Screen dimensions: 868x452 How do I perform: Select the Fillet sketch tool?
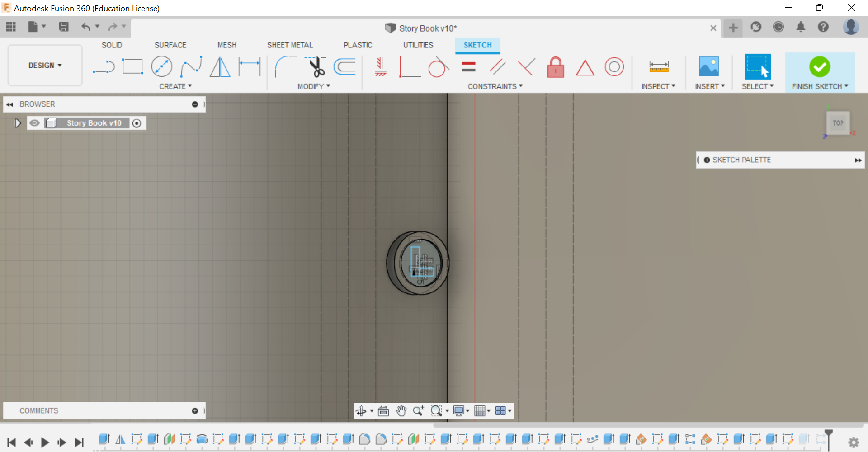pos(285,67)
